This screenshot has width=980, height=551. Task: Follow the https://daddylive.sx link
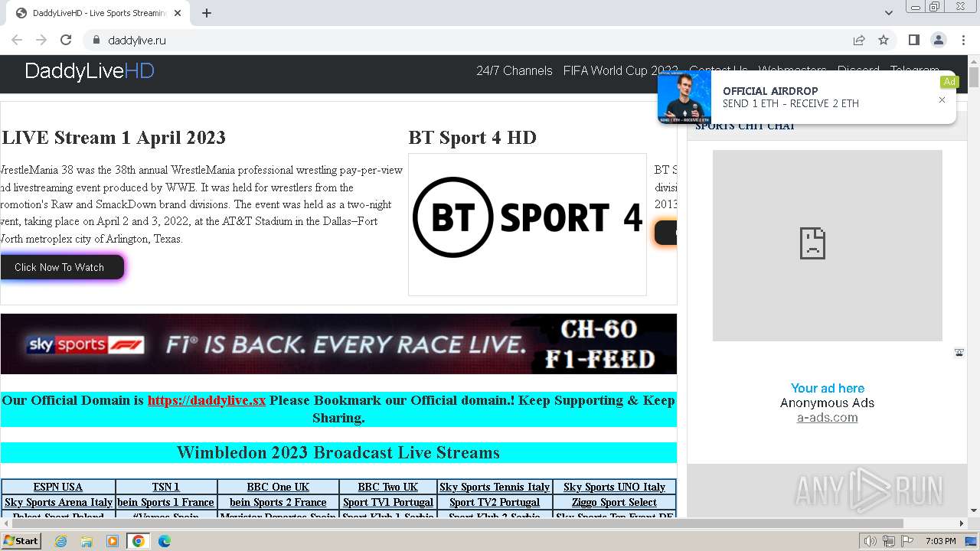coord(207,400)
